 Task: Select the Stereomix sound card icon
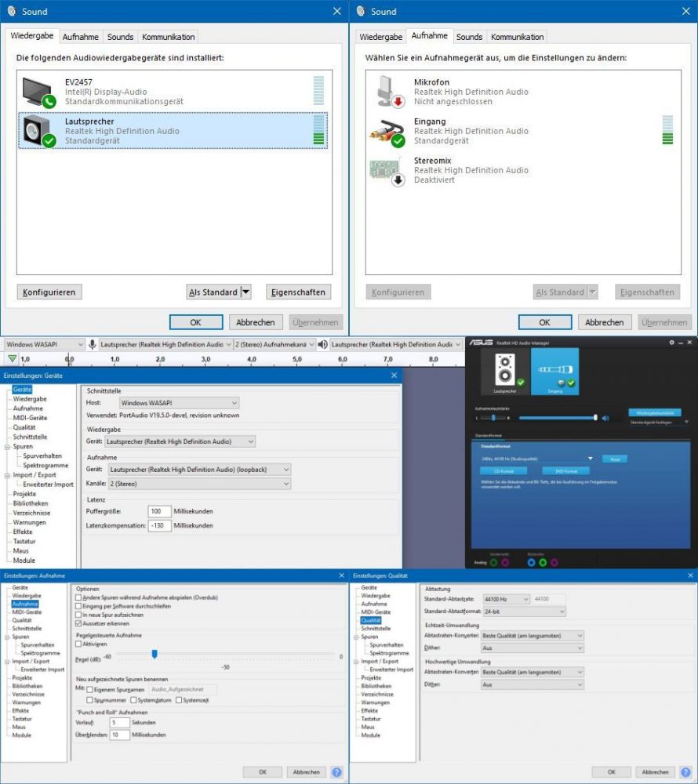point(386,170)
